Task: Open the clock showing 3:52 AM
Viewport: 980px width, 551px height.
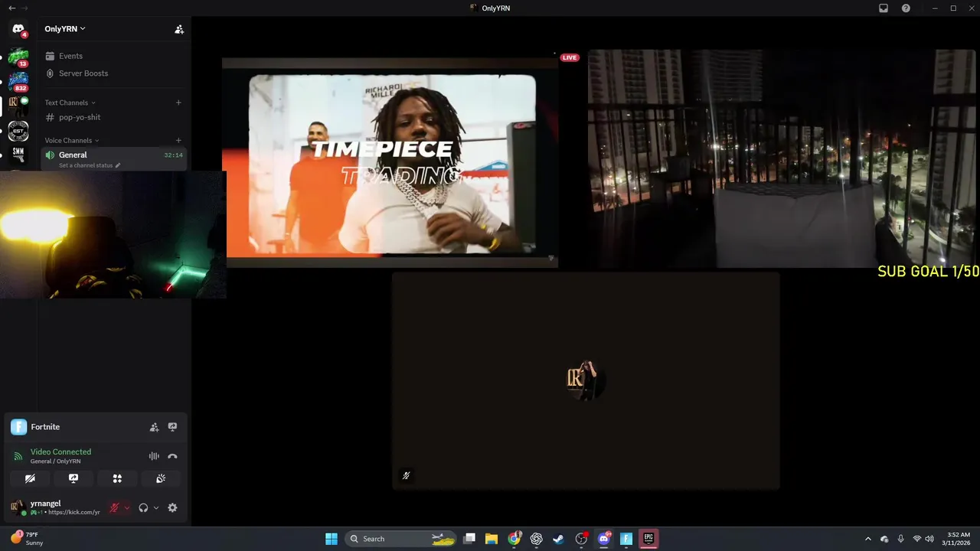Action: click(x=957, y=539)
